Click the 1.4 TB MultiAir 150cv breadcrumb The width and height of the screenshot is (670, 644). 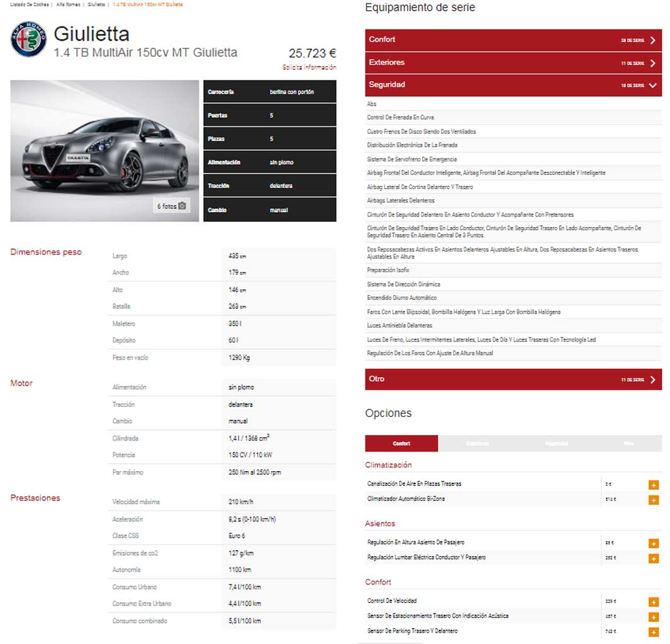coord(147,4)
